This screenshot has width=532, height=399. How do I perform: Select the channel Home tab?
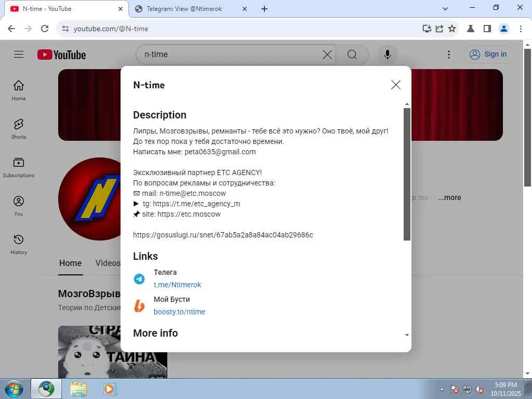71,263
